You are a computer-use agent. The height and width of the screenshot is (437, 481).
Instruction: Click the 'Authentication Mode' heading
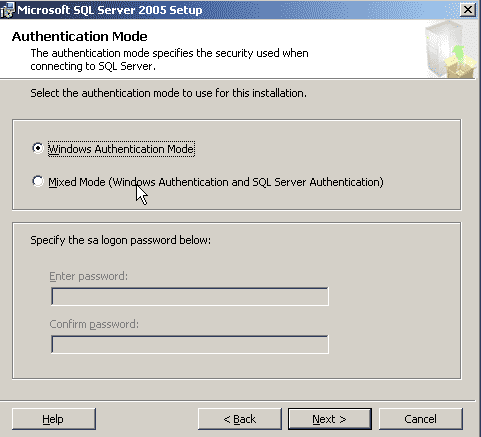pos(79,36)
